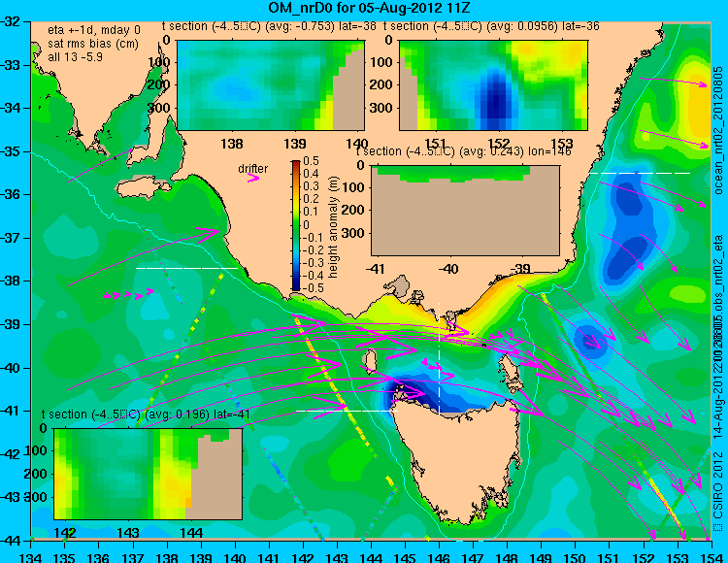Image resolution: width=728 pixels, height=563 pixels.
Task: Open the lat=-38 temperature section inset plot
Action: [271, 85]
